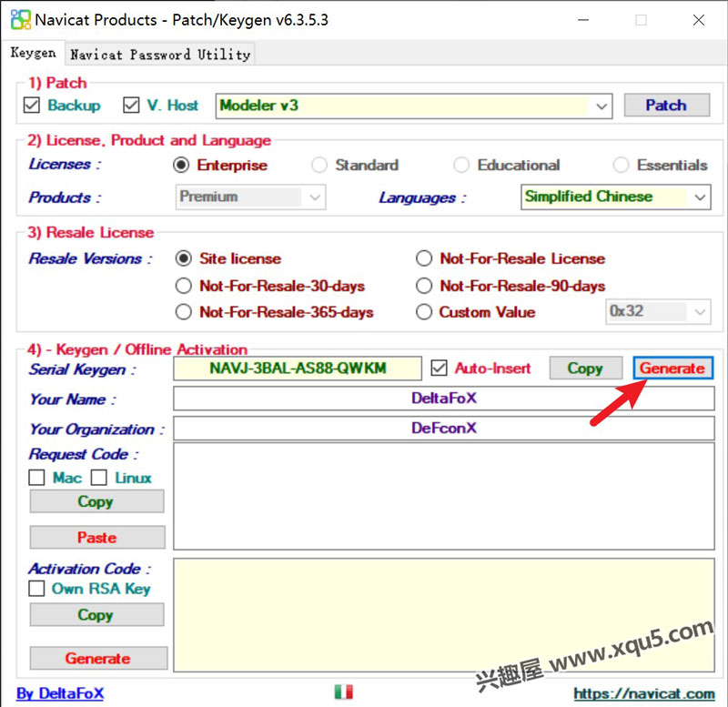The width and height of the screenshot is (728, 707).
Task: Select Site license resale version
Action: pos(184,258)
